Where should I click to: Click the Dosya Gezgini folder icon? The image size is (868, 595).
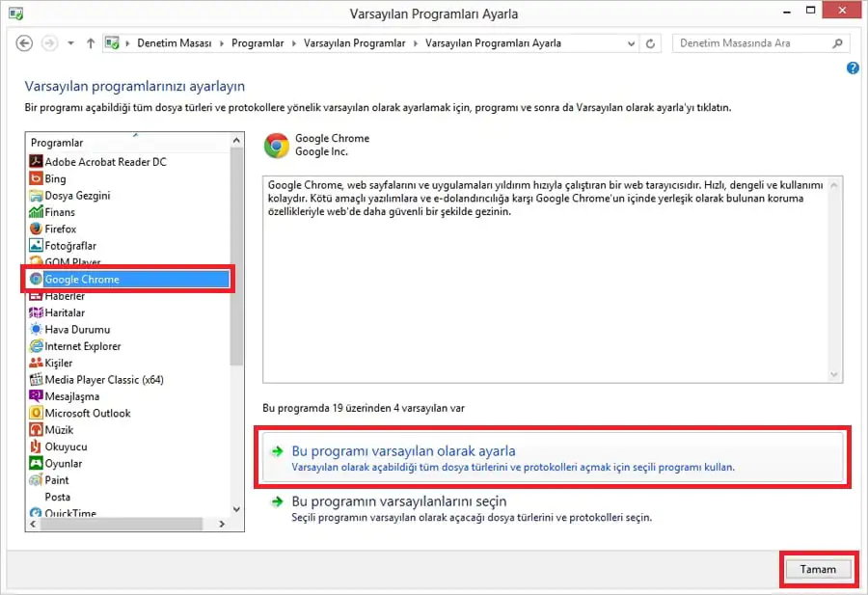[x=36, y=196]
